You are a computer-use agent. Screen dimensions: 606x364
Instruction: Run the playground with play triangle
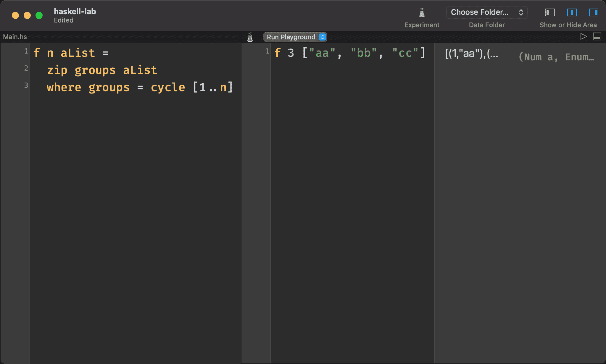point(583,36)
